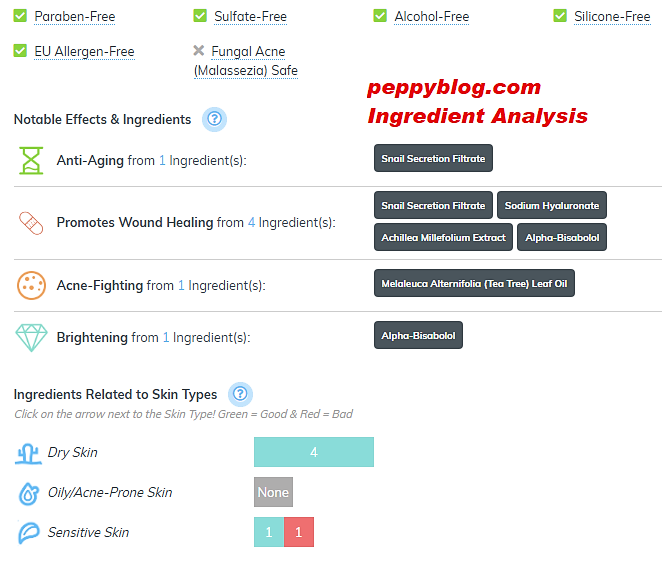Click the Acne-Fighting face icon
Viewport: 662px width, 564px height.
click(x=32, y=285)
